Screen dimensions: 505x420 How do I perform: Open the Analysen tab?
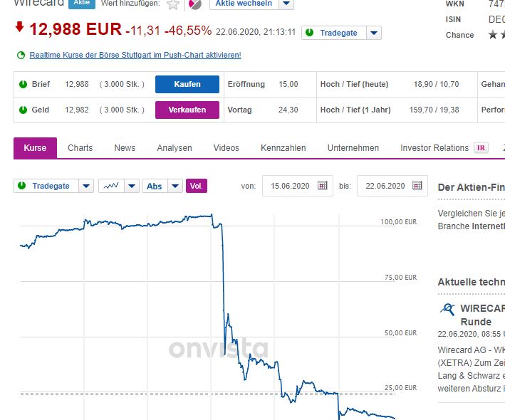point(175,148)
